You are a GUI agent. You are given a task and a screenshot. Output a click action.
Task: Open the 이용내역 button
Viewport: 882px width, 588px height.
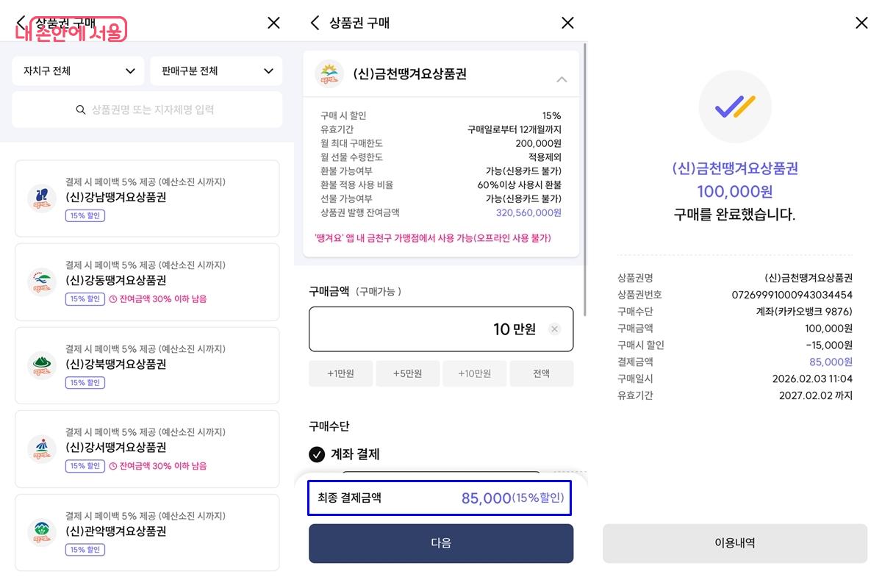pyautogui.click(x=735, y=541)
